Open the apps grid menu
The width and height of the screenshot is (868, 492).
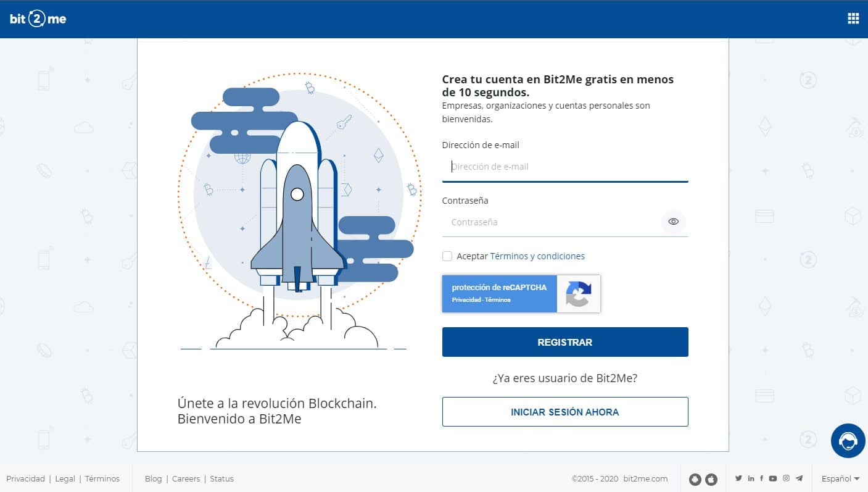pyautogui.click(x=853, y=19)
